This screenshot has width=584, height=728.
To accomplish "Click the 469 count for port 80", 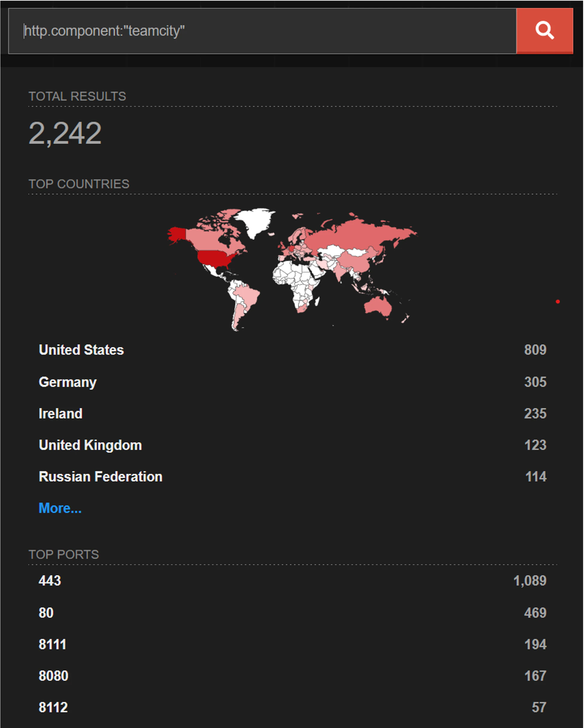I will coord(536,613).
